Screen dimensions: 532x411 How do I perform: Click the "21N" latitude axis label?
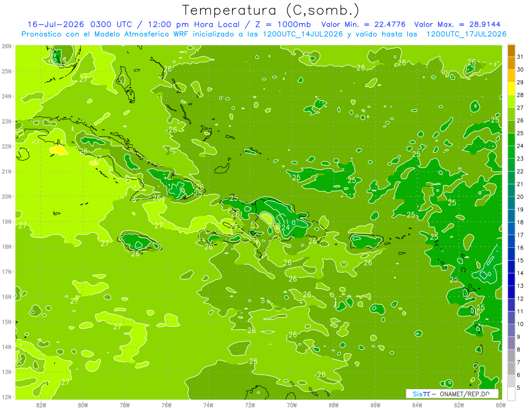[x=7, y=171]
